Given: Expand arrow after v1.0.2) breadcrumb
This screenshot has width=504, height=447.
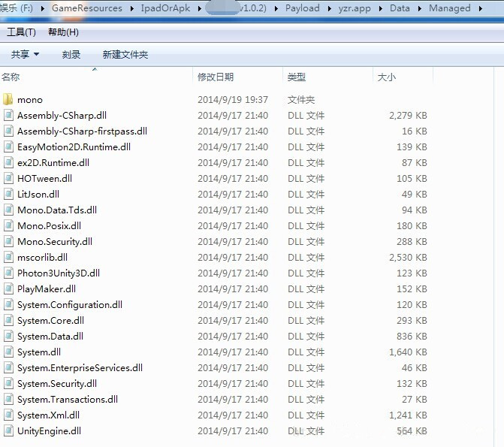Looking at the screenshot, I should (x=276, y=9).
